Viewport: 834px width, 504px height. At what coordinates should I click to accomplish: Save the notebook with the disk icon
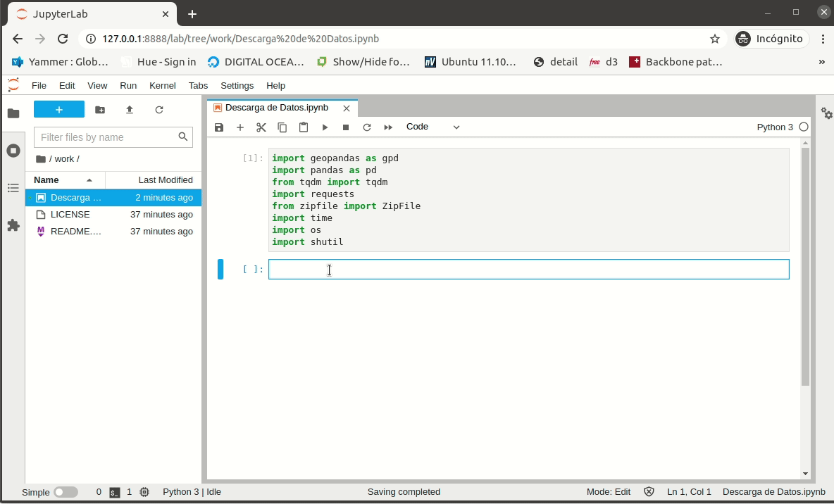pos(219,127)
